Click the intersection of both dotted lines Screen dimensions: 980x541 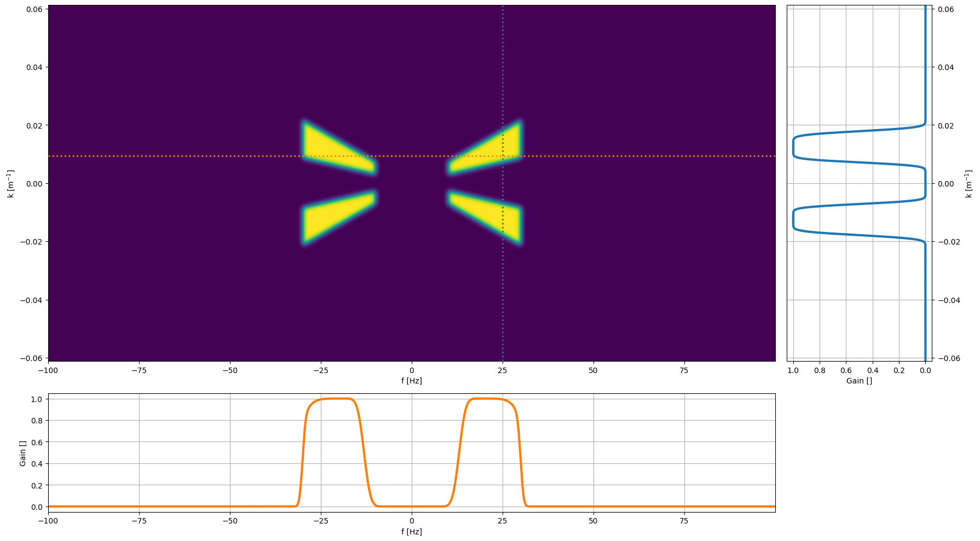pos(503,156)
